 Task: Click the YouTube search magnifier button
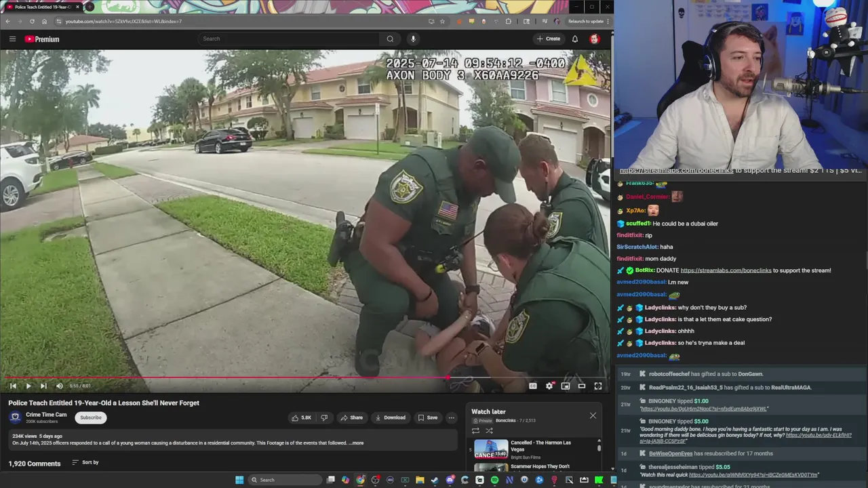point(390,39)
